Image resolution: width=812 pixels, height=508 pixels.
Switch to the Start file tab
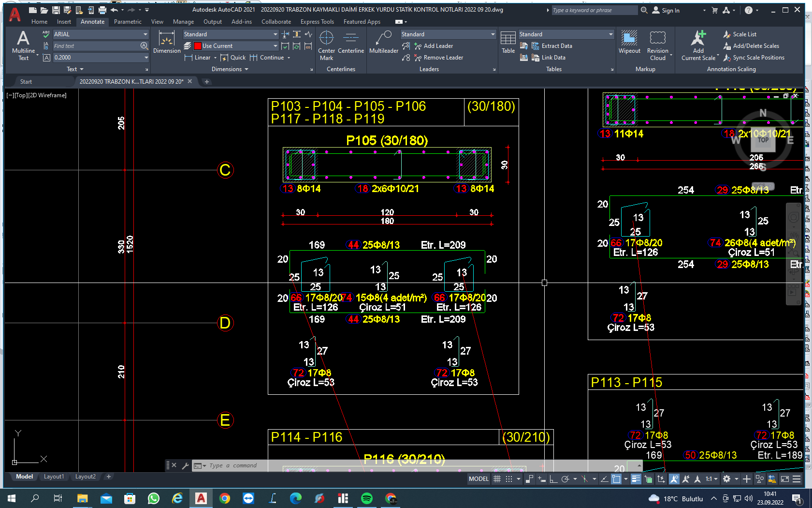[x=26, y=82]
